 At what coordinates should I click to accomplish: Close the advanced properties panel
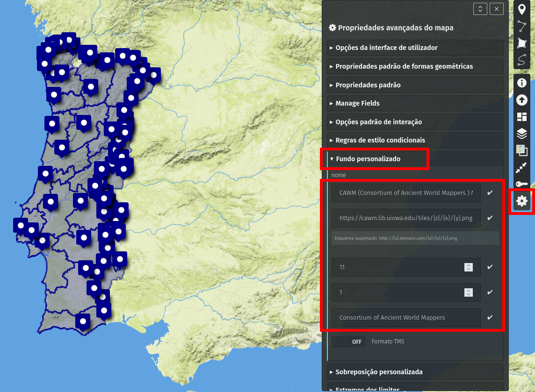(497, 9)
